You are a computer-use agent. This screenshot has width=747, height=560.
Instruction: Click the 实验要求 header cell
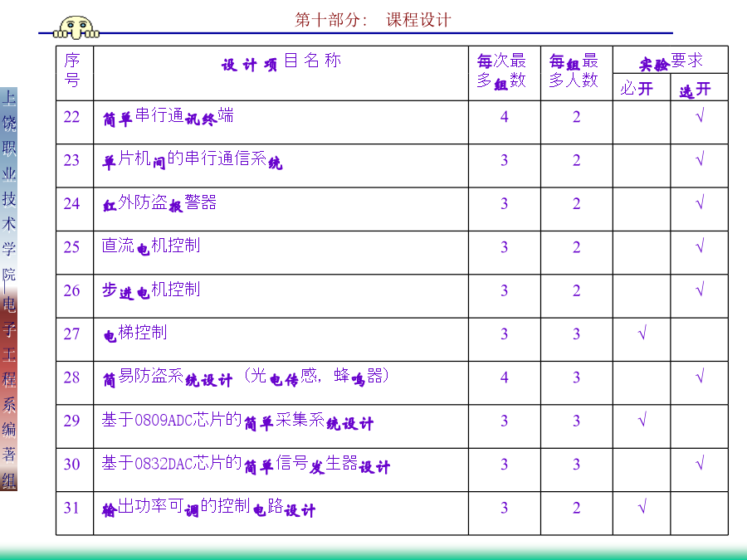click(671, 61)
